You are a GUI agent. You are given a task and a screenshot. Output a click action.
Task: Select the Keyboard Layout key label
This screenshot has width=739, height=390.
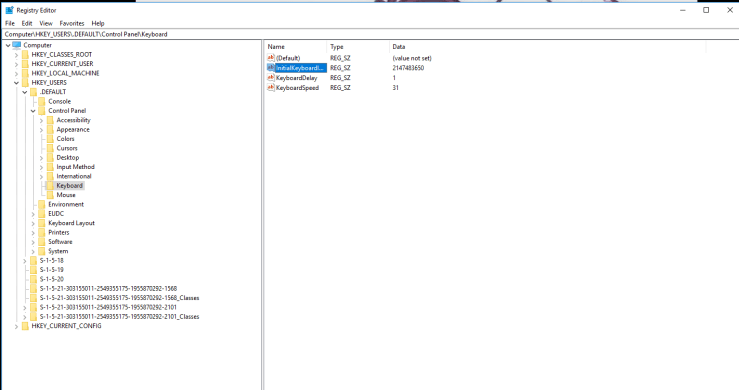(71, 223)
